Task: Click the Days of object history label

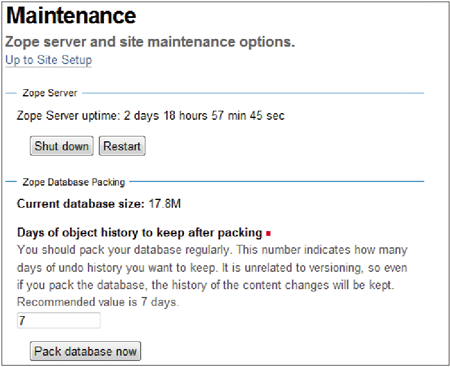Action: coord(140,233)
